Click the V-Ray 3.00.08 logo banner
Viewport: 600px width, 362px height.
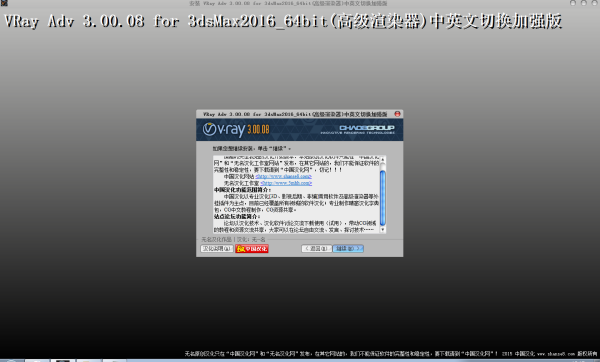point(236,129)
